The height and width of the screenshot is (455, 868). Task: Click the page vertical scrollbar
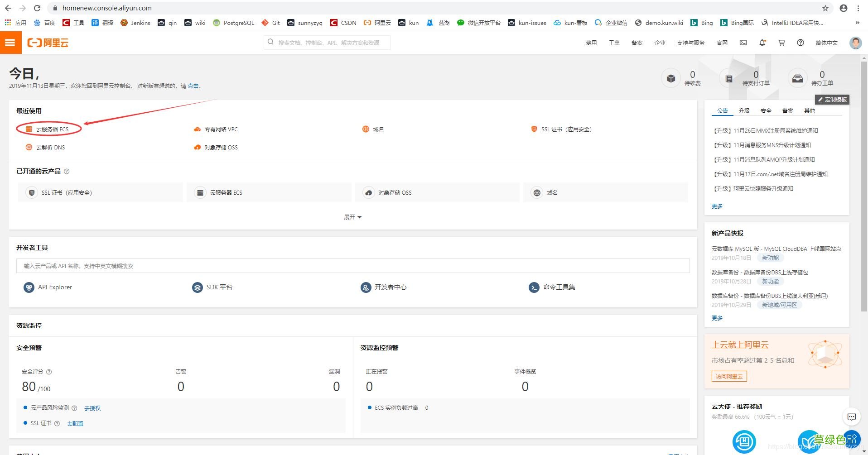[864, 186]
